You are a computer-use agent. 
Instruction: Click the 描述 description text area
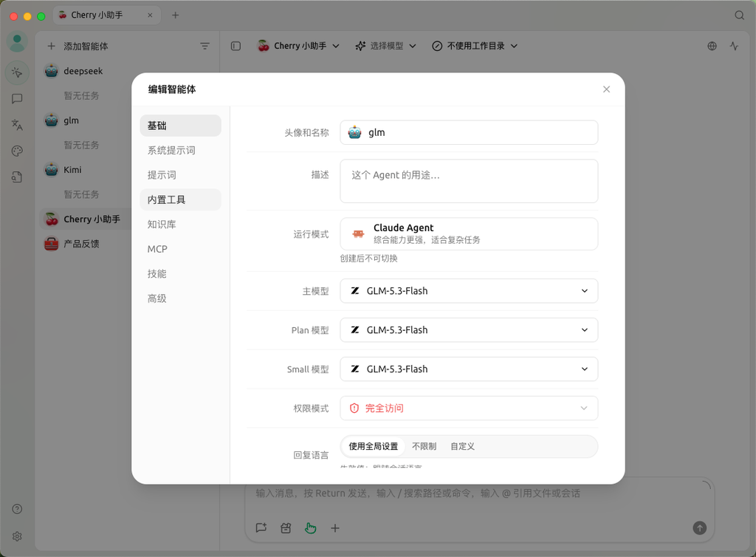coord(469,181)
